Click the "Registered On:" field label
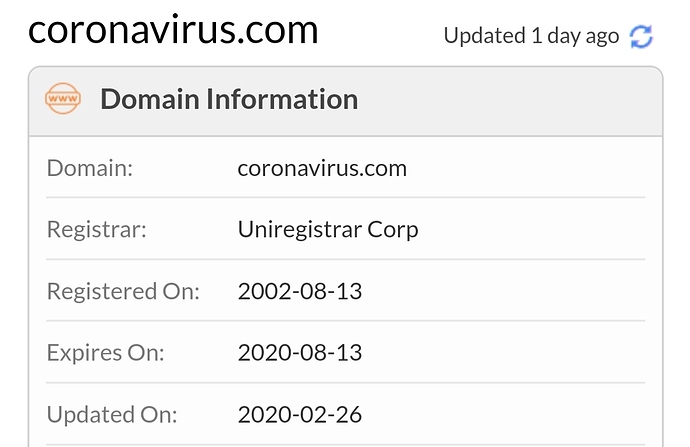The width and height of the screenshot is (690, 447). tap(124, 292)
